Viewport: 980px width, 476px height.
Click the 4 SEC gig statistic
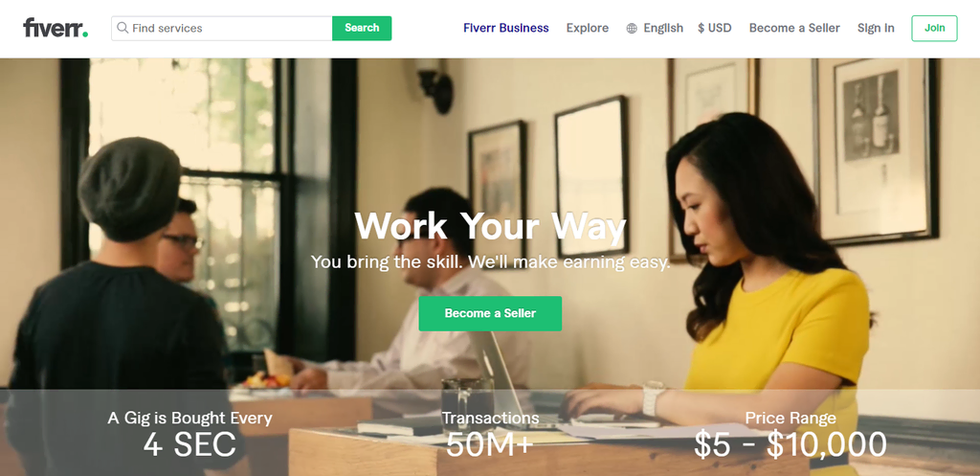click(189, 444)
